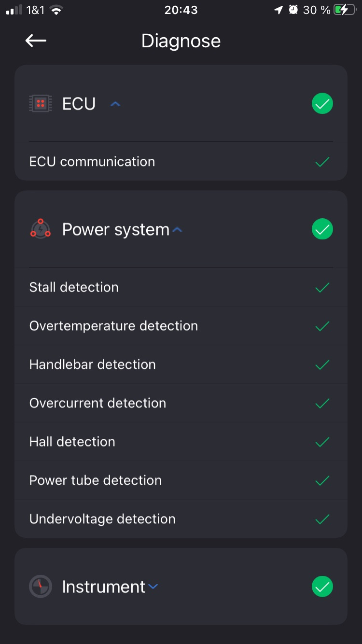Tap Handlebar detection text
Viewport: 362px width, 644px height.
[92, 364]
